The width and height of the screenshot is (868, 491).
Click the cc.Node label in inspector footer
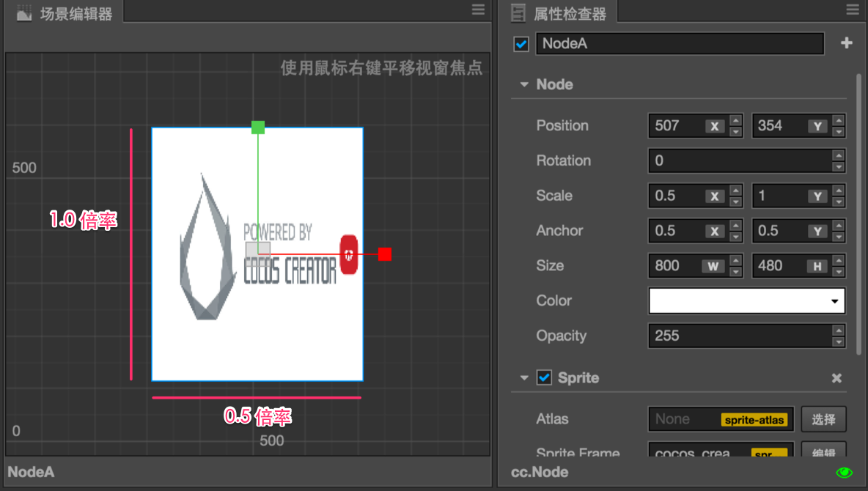click(540, 472)
